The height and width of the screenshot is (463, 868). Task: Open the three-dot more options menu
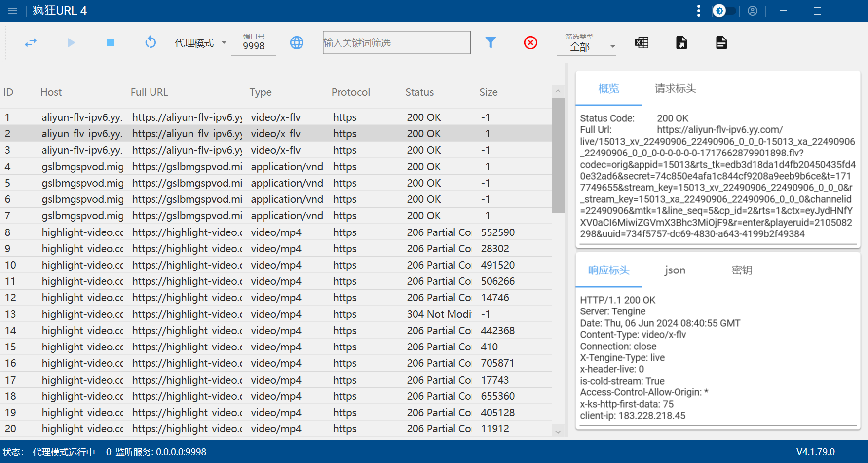click(698, 11)
